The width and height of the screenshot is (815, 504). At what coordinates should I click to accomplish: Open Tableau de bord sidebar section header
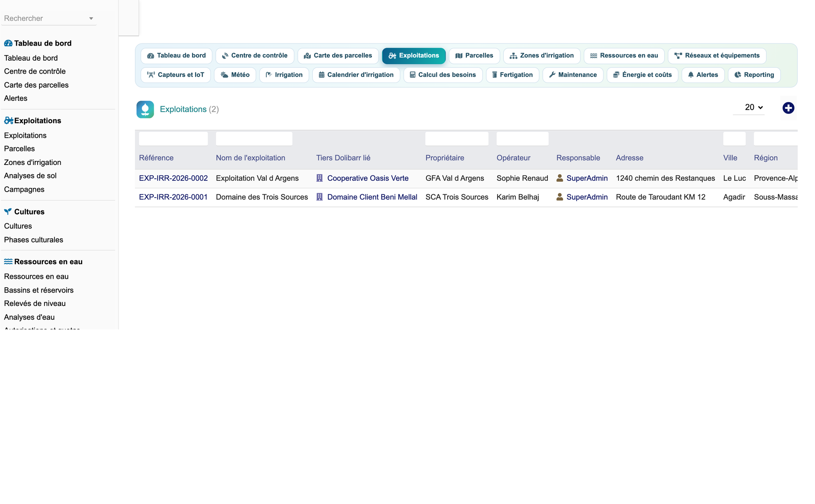tap(38, 44)
